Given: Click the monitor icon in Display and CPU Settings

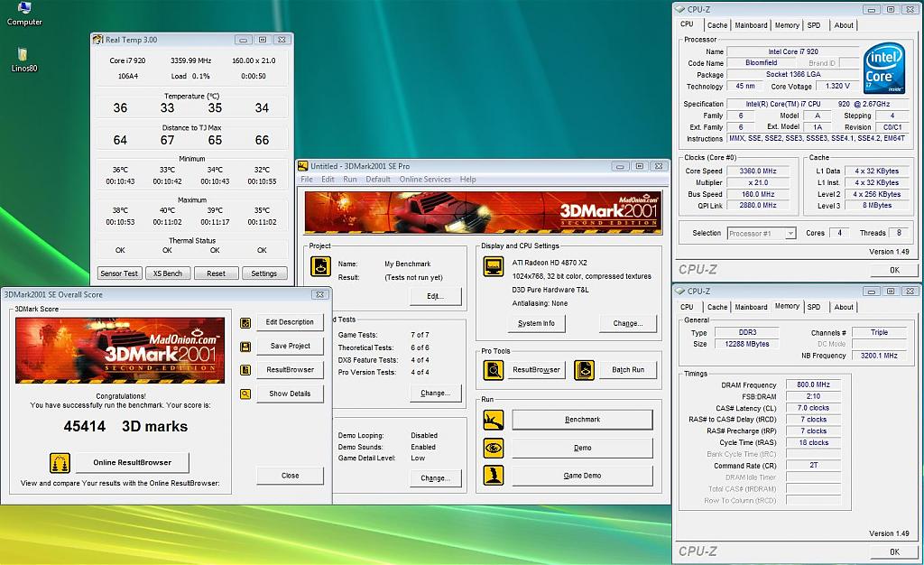Looking at the screenshot, I should coord(494,266).
